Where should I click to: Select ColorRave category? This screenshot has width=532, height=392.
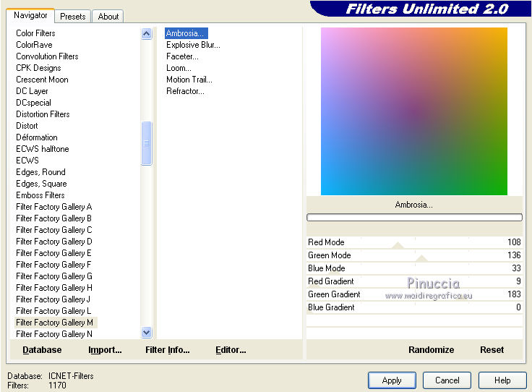34,45
